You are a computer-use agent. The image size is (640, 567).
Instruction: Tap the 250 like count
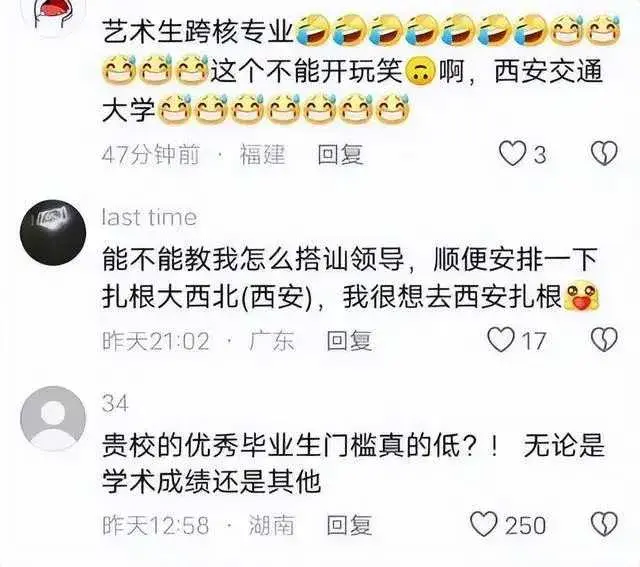[x=525, y=525]
